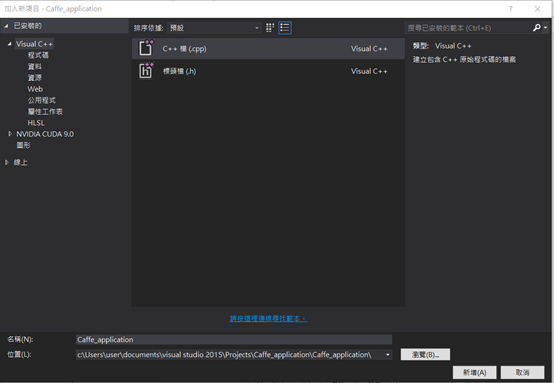Select the HLSL category

pos(36,123)
